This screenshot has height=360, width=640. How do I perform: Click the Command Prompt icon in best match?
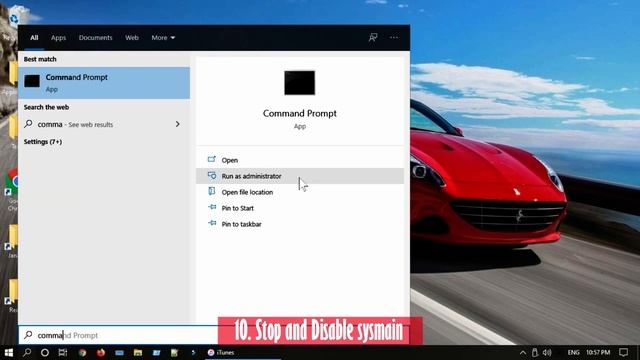[x=32, y=81]
